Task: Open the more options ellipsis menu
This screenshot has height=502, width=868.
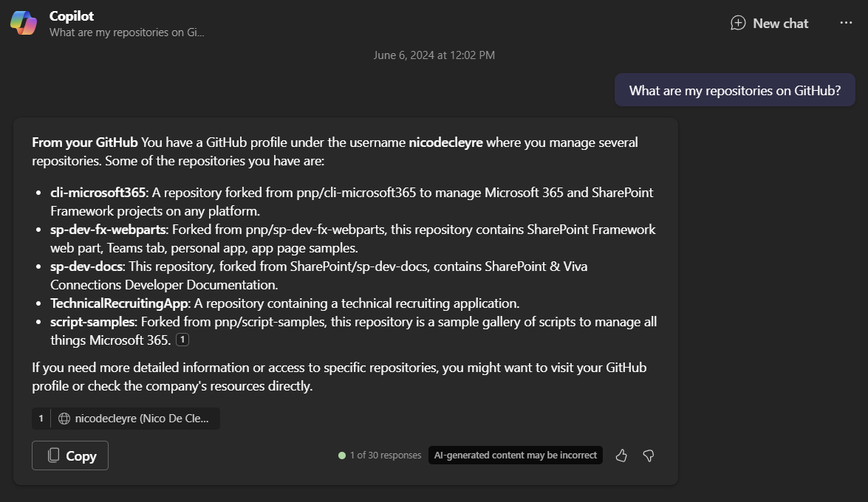Action: 846,23
